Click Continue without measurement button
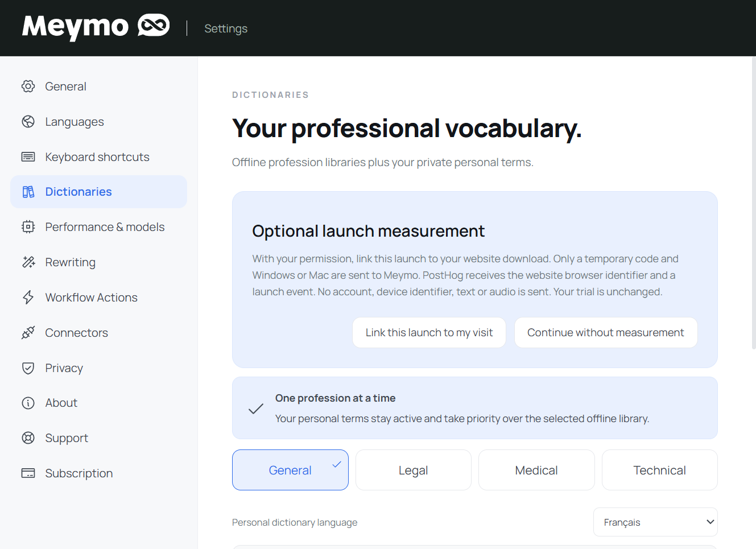The image size is (756, 549). [606, 332]
